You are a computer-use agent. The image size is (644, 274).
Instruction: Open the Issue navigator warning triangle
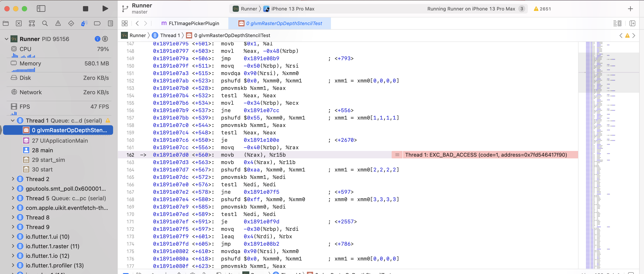(58, 23)
